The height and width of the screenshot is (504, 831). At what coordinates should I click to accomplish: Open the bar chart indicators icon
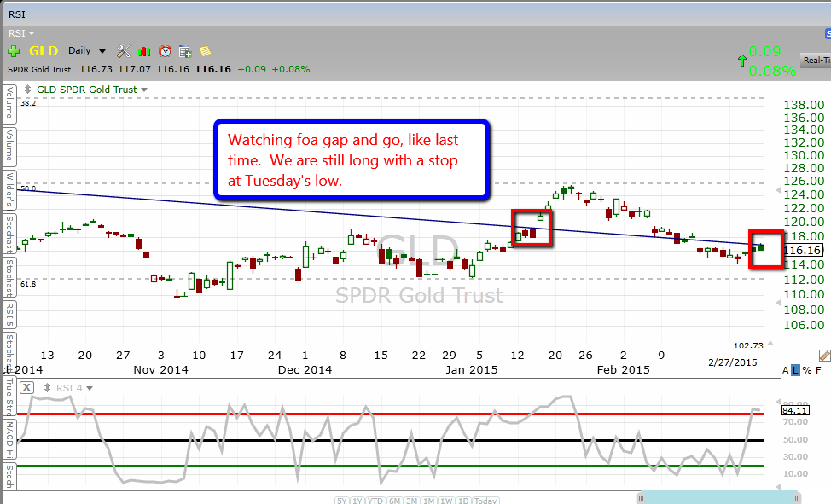[x=144, y=51]
